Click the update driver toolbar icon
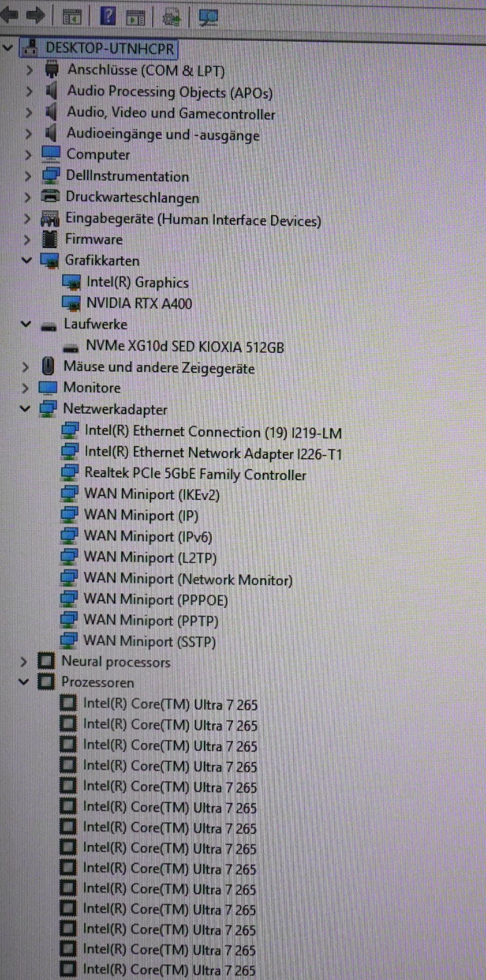 [x=172, y=18]
